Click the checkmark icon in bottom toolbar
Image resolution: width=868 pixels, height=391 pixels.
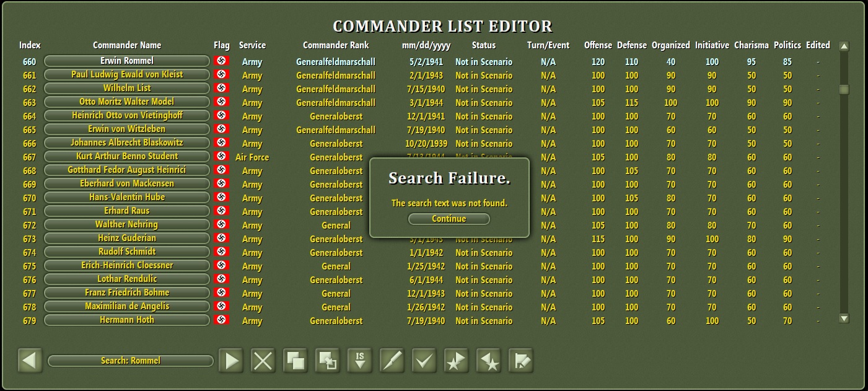tap(424, 361)
